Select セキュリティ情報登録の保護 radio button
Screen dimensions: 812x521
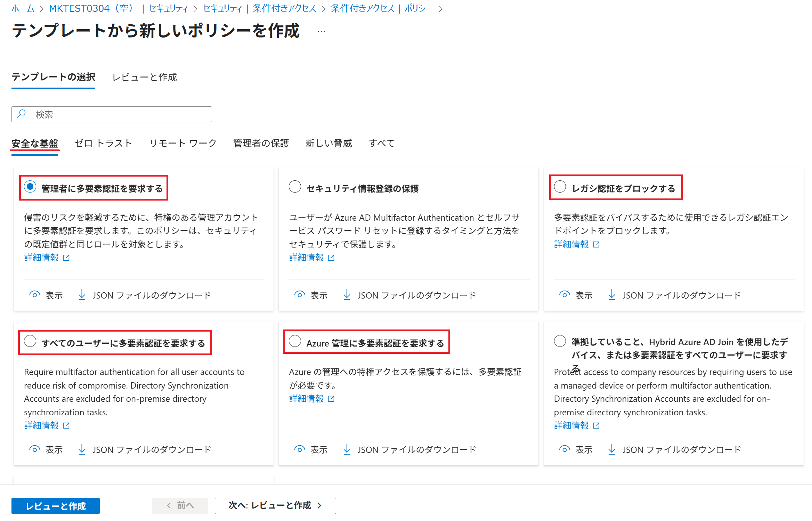click(x=295, y=187)
